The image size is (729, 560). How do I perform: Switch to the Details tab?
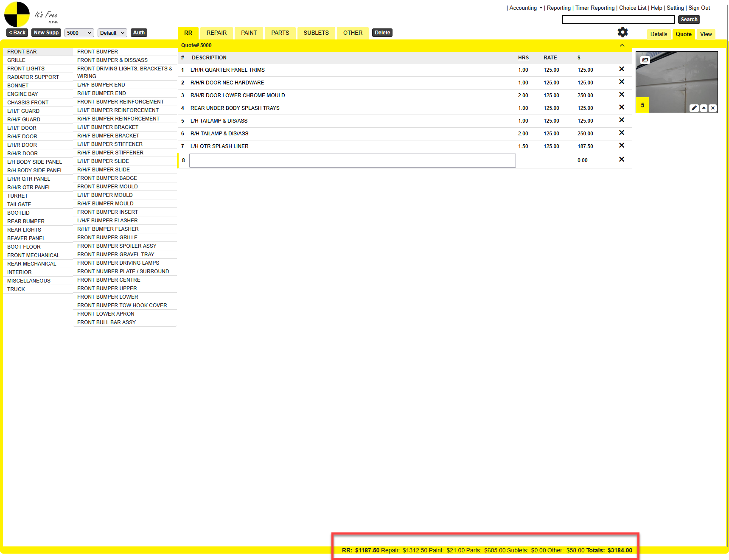(x=659, y=34)
